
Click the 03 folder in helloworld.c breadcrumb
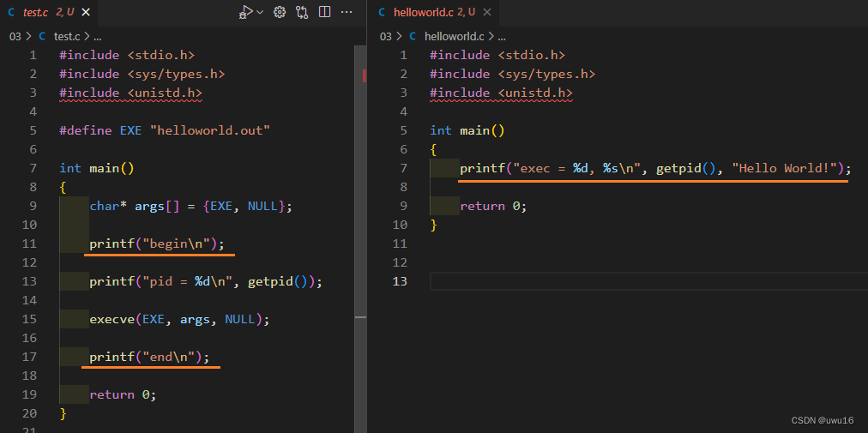click(x=386, y=37)
